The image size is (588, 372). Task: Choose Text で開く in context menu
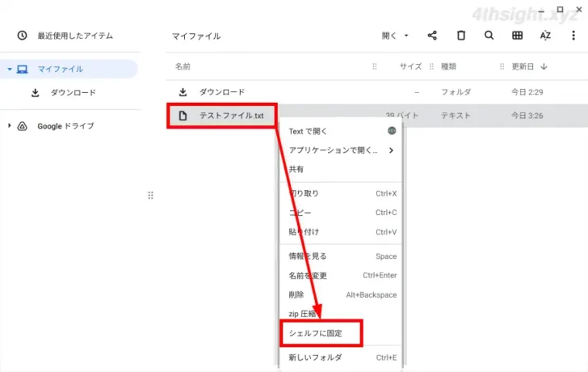pos(341,131)
